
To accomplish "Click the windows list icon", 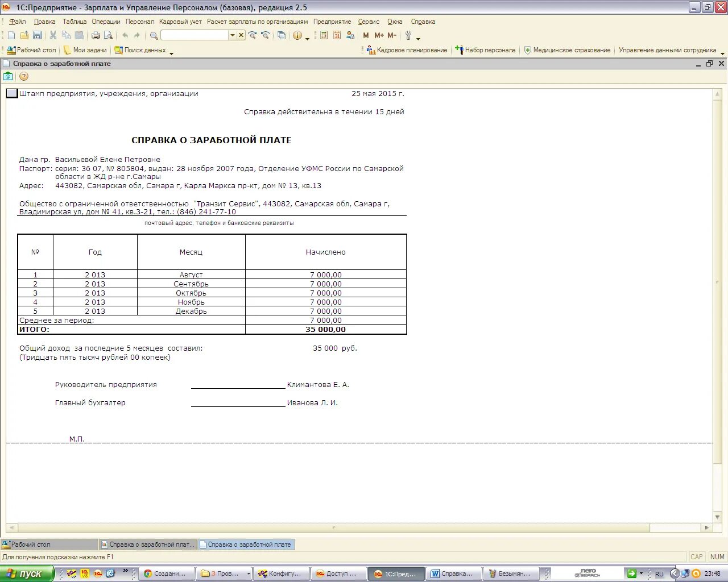I will coord(282,35).
